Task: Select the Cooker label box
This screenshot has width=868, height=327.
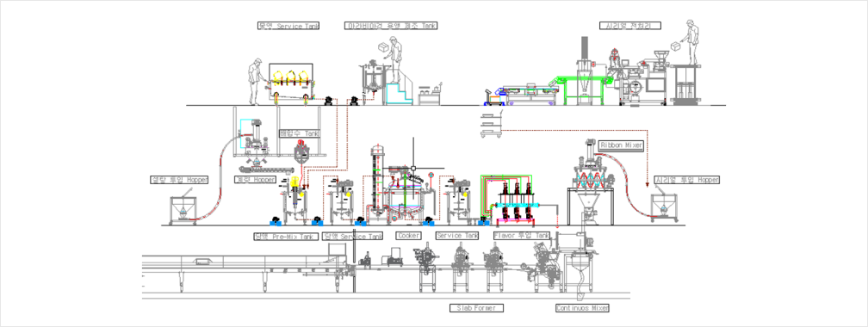Action: (407, 235)
